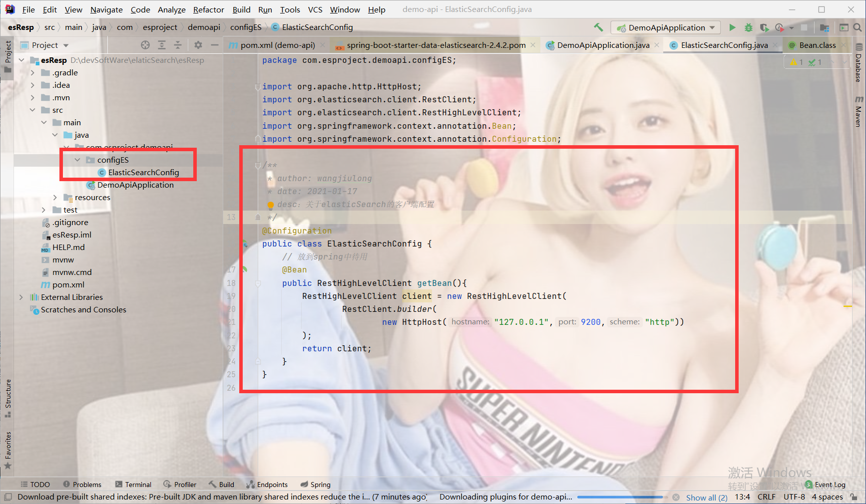This screenshot has width=866, height=504.
Task: Open Project view settings gear icon
Action: 198,45
